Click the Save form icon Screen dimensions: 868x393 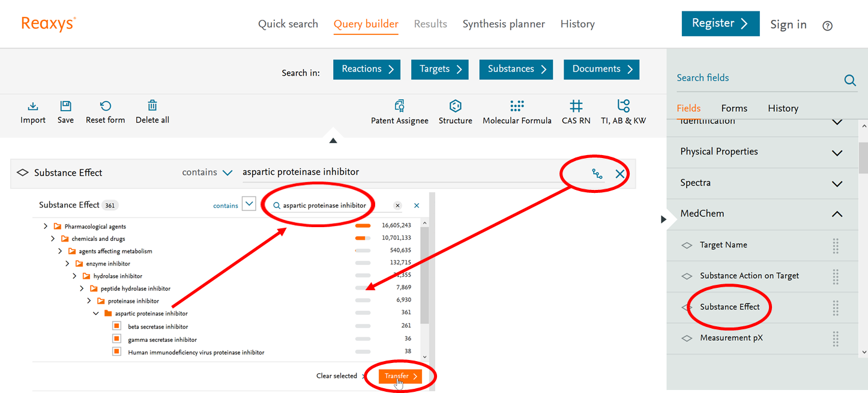tap(65, 106)
